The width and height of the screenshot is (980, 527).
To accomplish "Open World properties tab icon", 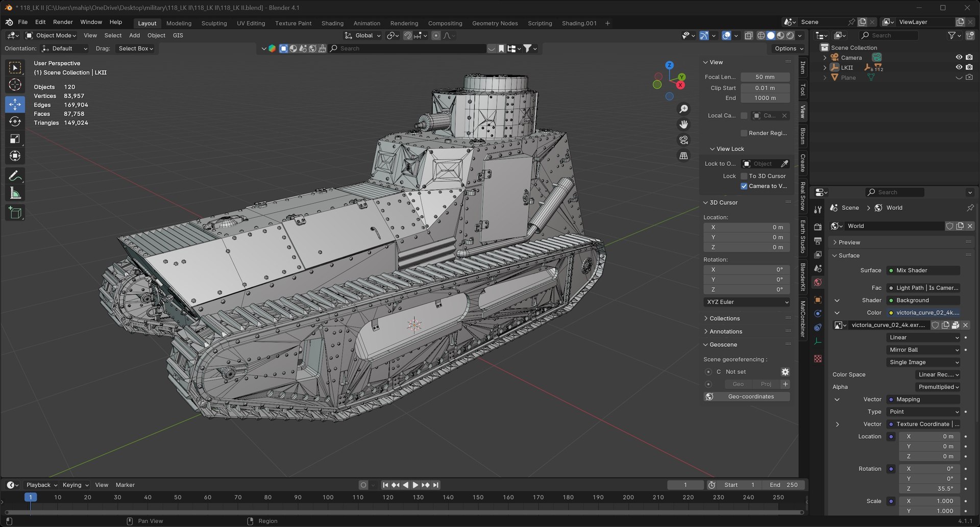I will pos(818,282).
